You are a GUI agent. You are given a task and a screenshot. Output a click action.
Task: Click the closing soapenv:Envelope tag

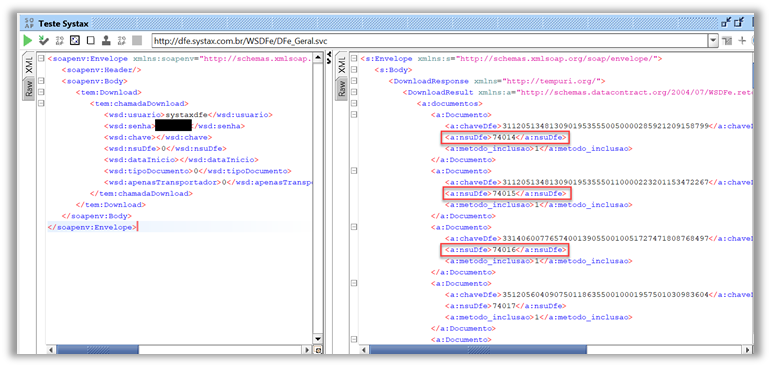[92, 227]
